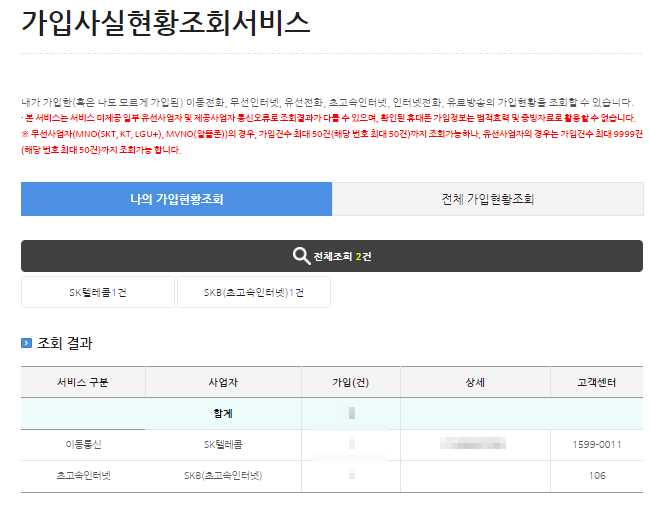Click the 조회 결과 section heading

click(65, 343)
